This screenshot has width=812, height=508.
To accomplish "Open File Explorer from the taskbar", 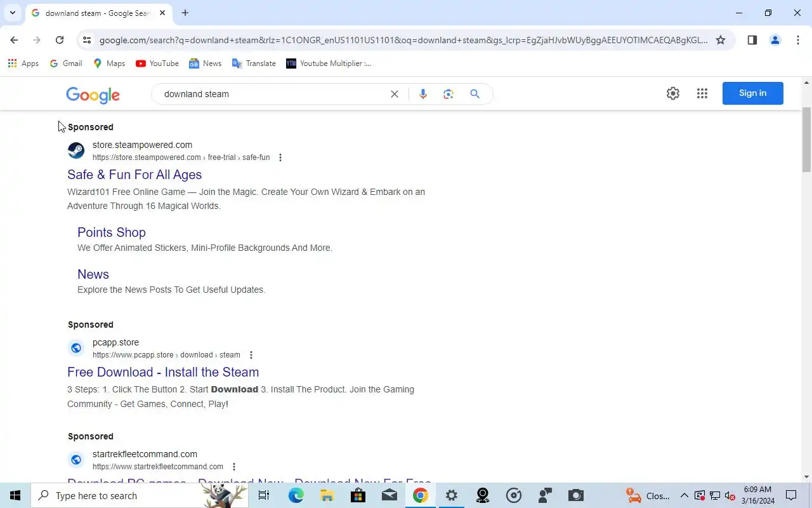I will click(x=327, y=495).
